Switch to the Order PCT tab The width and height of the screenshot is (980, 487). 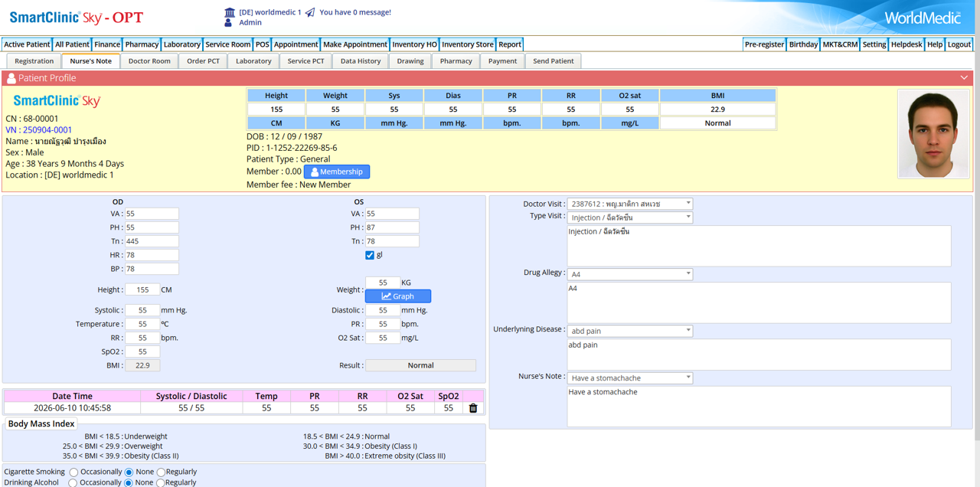203,61
